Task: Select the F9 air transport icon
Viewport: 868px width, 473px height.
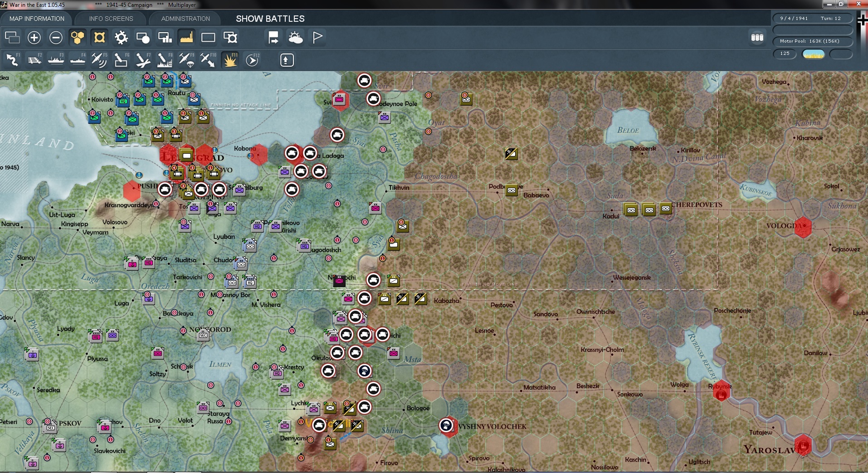Action: (x=186, y=60)
